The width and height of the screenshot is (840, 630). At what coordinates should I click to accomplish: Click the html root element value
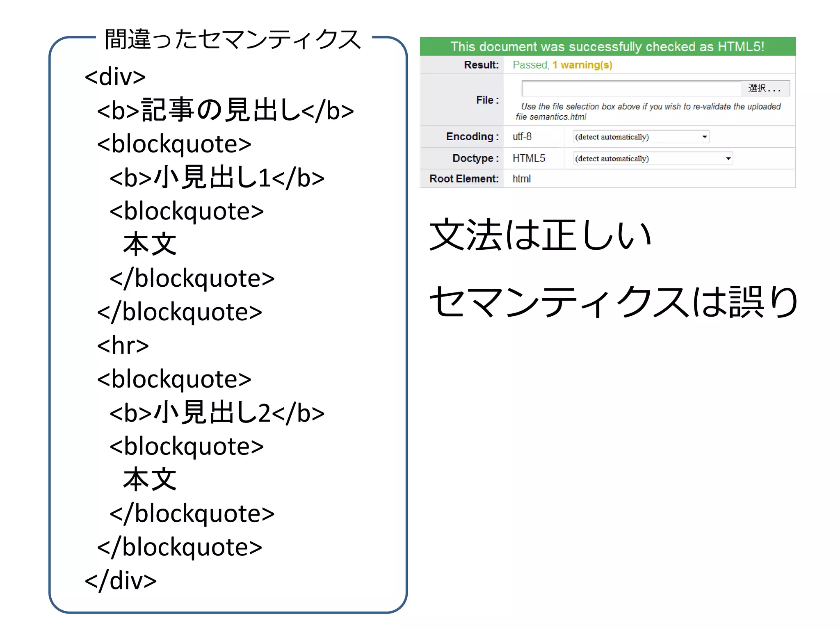(x=521, y=179)
